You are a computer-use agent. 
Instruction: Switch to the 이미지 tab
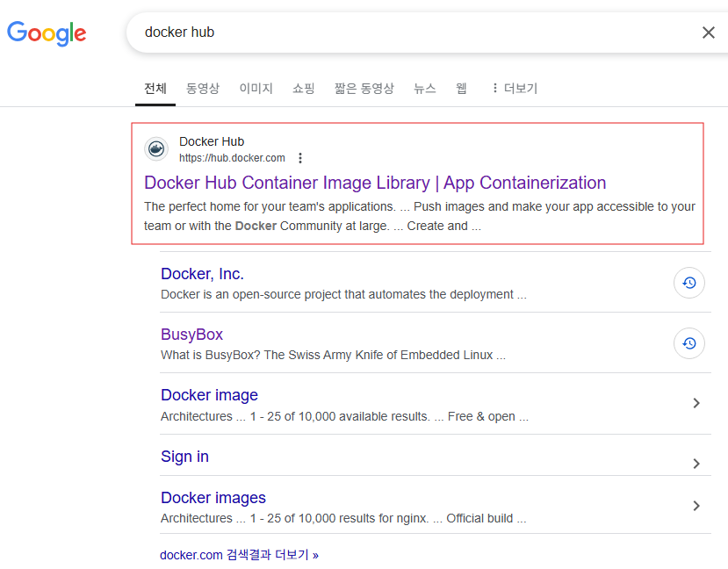(x=256, y=88)
